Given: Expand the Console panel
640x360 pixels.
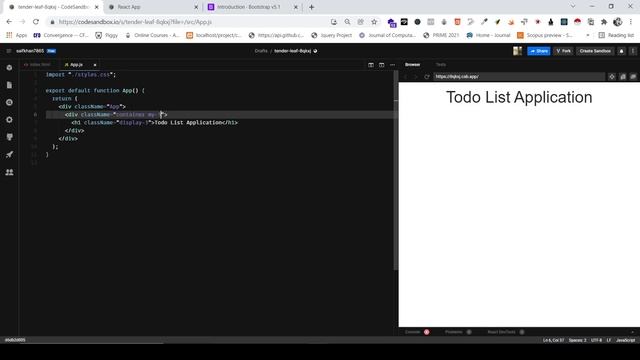Looking at the screenshot, I should [417, 332].
